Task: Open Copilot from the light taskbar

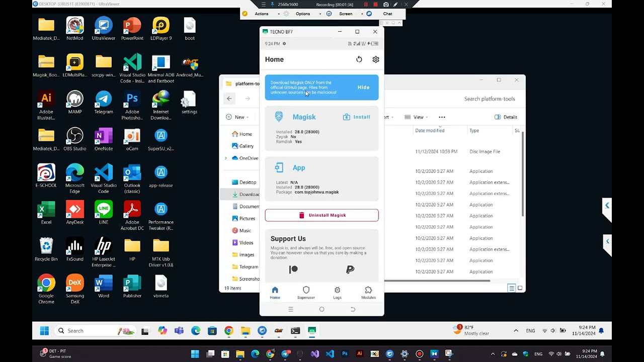Action: [x=162, y=331]
